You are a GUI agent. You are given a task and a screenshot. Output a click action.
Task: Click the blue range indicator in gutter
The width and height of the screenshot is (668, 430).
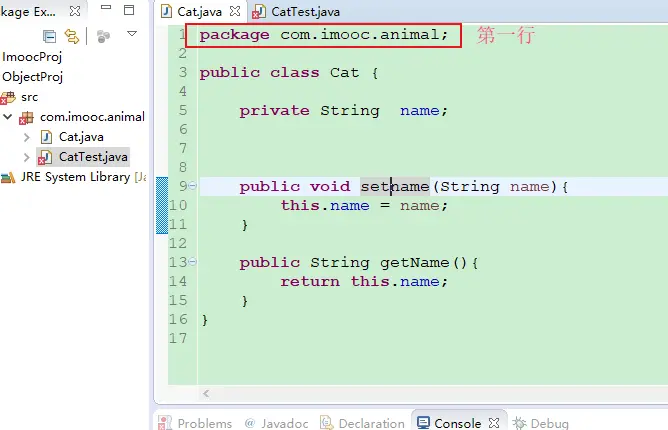pos(162,205)
